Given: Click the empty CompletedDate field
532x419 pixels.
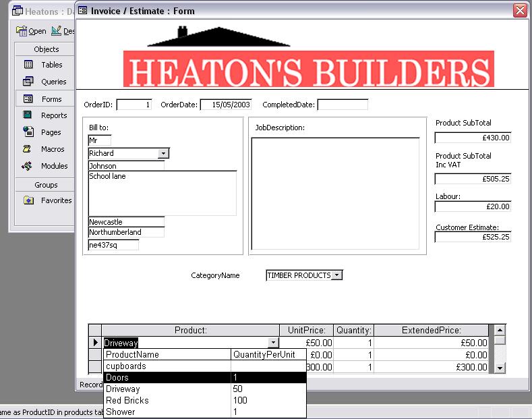Looking at the screenshot, I should click(343, 105).
